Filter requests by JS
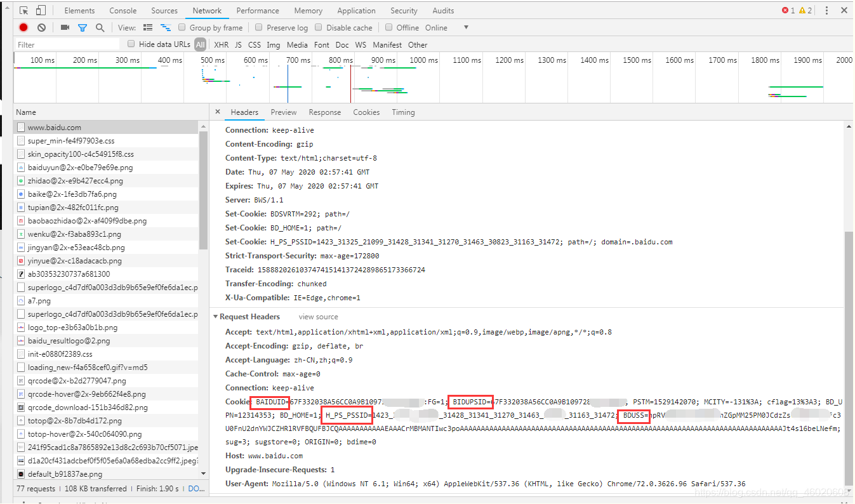Viewport: 855px width, 504px height. pyautogui.click(x=238, y=44)
